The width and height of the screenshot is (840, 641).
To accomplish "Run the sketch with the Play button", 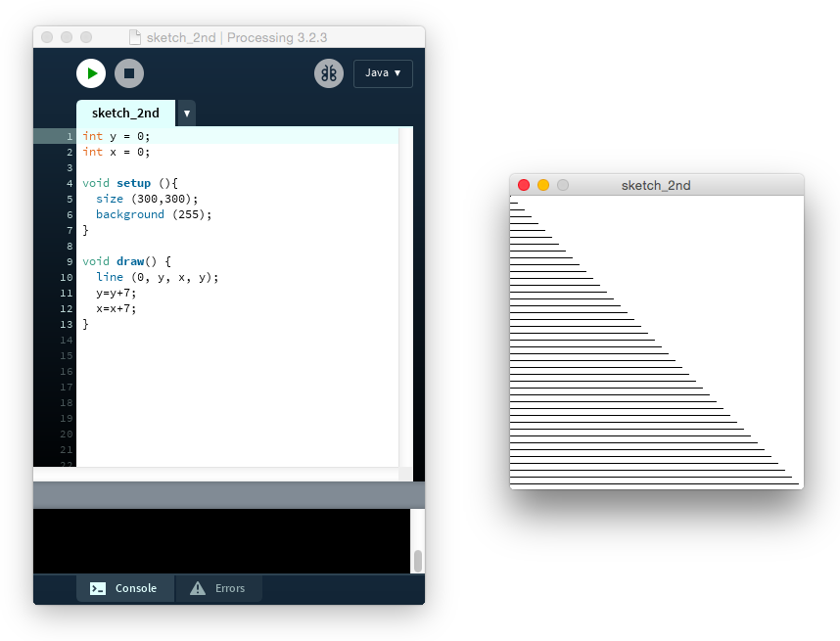I will 91,73.
